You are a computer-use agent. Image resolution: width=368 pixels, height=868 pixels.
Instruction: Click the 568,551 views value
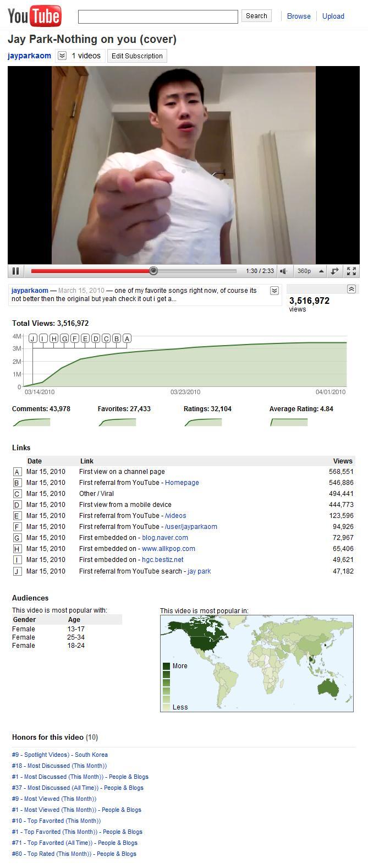(341, 472)
